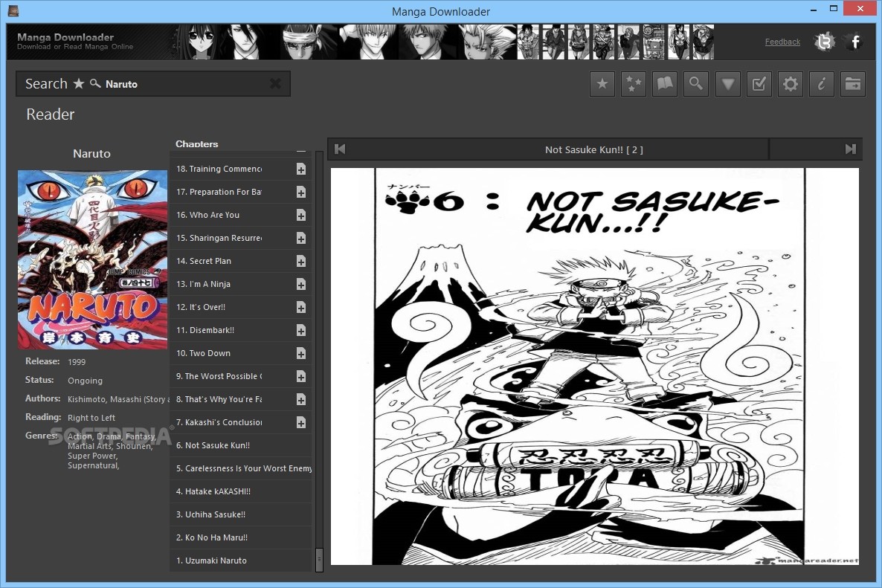Click the release year "1999"
Screen dimensions: 882x588
pyautogui.click(x=77, y=362)
